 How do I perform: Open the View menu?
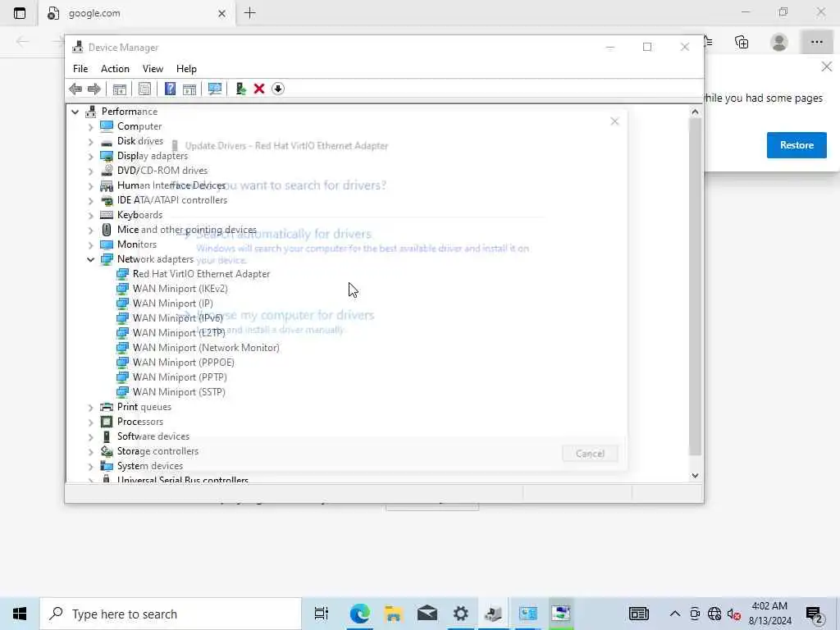tap(153, 69)
